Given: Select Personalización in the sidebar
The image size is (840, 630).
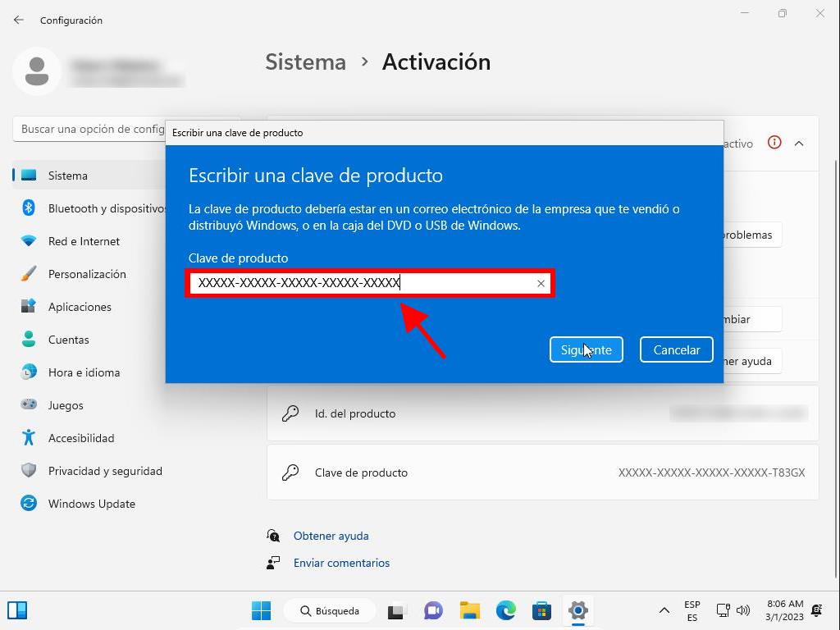Looking at the screenshot, I should click(87, 274).
